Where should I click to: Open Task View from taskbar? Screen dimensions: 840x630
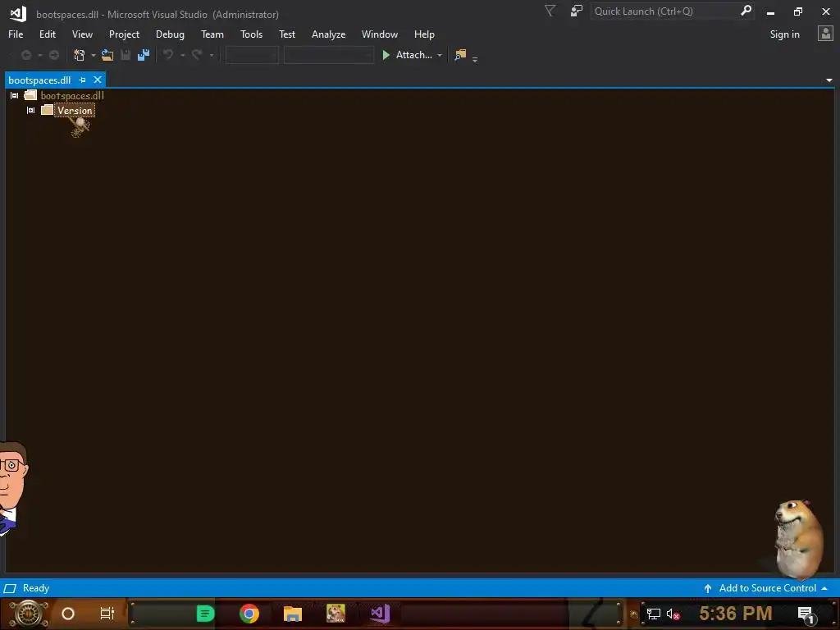pyautogui.click(x=107, y=614)
